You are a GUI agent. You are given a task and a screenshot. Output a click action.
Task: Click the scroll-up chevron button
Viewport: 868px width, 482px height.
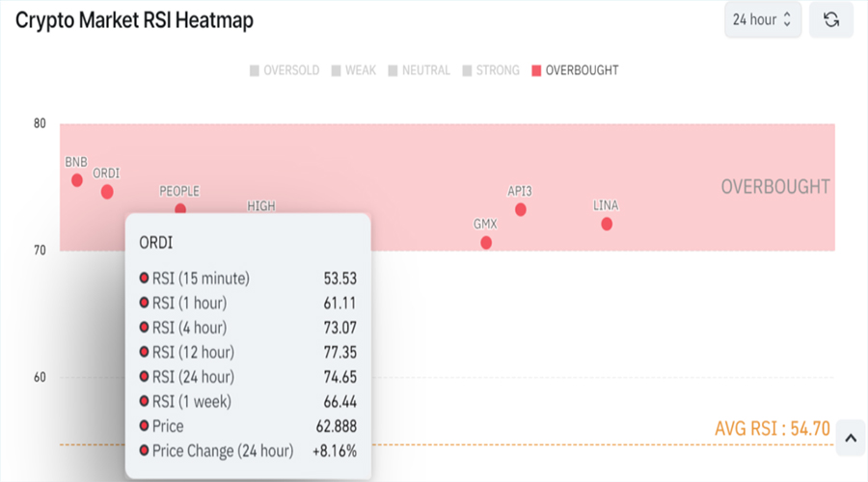click(851, 439)
